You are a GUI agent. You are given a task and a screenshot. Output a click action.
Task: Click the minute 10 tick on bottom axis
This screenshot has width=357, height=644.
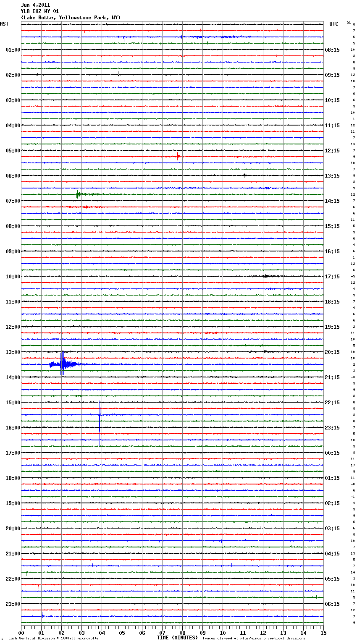pos(223,633)
